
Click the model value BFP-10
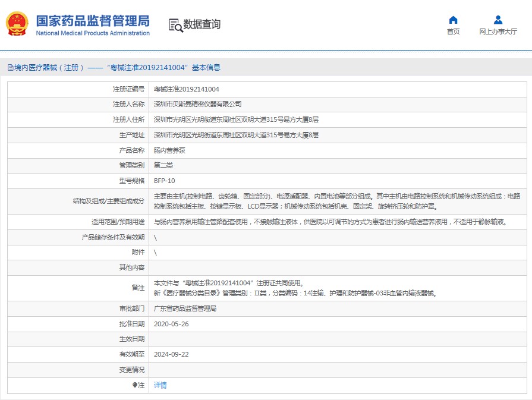pyautogui.click(x=164, y=181)
